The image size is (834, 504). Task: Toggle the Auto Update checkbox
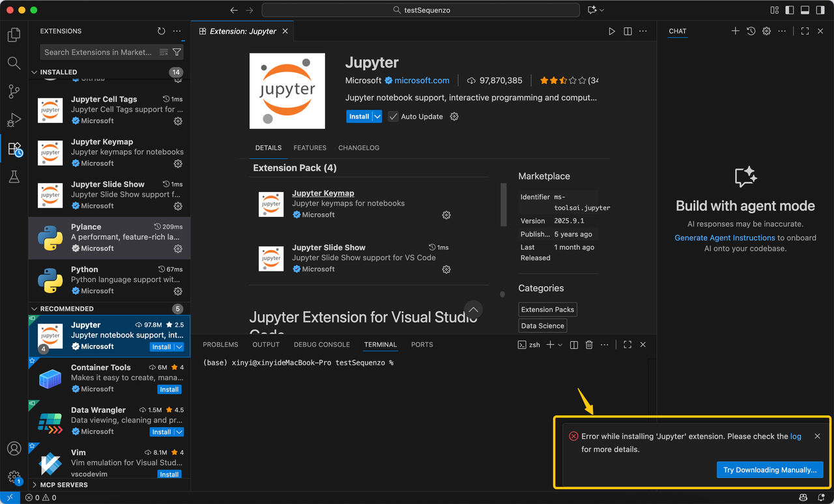[x=393, y=117]
